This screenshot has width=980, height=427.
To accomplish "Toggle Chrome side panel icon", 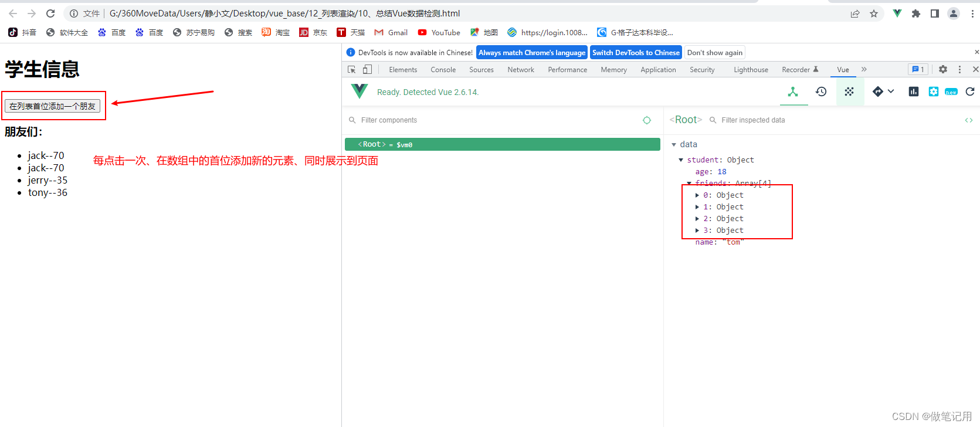I will pos(935,13).
